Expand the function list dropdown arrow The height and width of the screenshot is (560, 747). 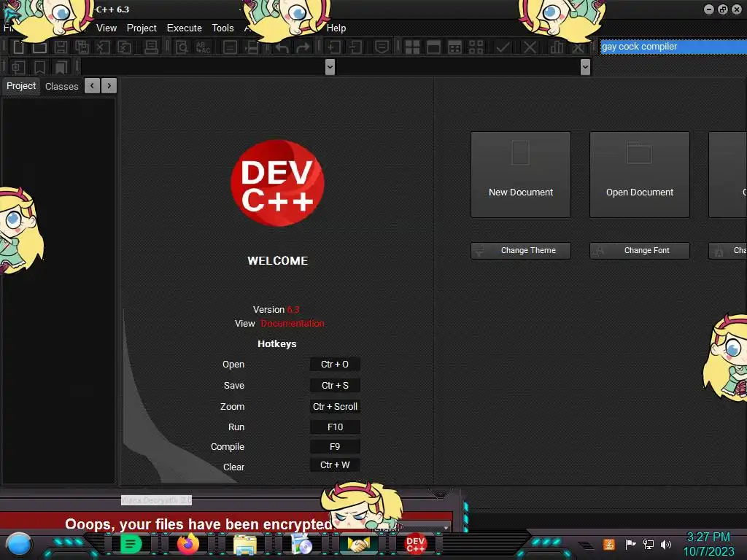point(586,67)
